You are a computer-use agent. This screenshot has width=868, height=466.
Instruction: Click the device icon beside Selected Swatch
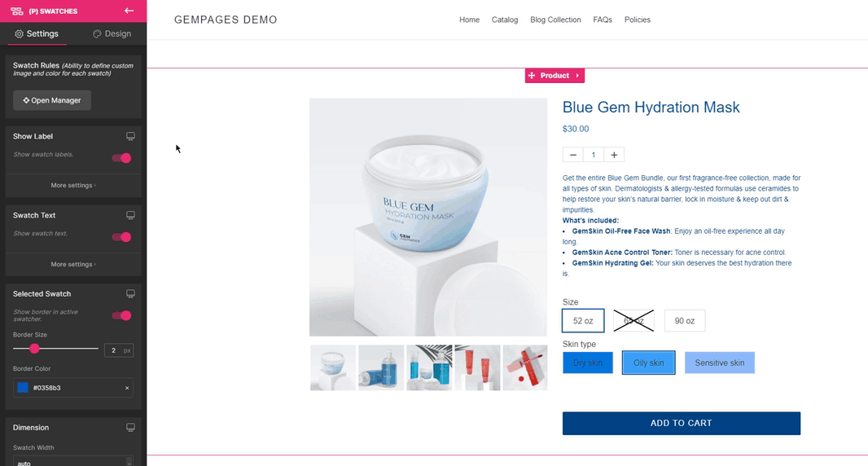point(130,293)
